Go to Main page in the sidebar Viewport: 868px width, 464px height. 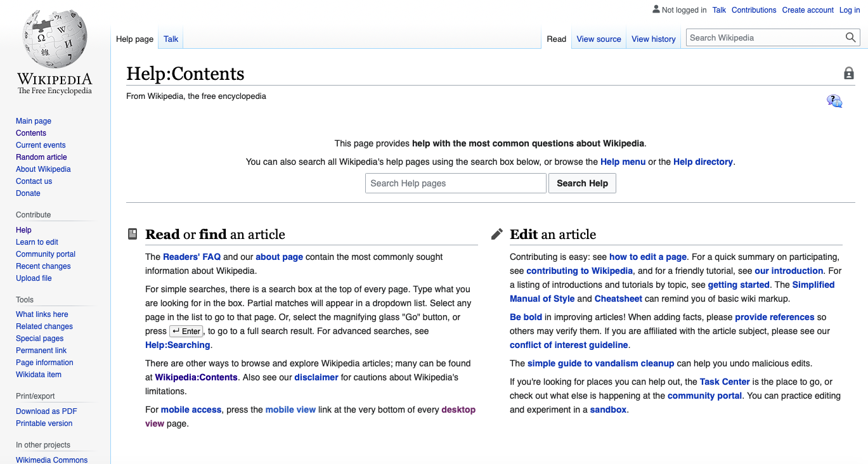tap(34, 121)
